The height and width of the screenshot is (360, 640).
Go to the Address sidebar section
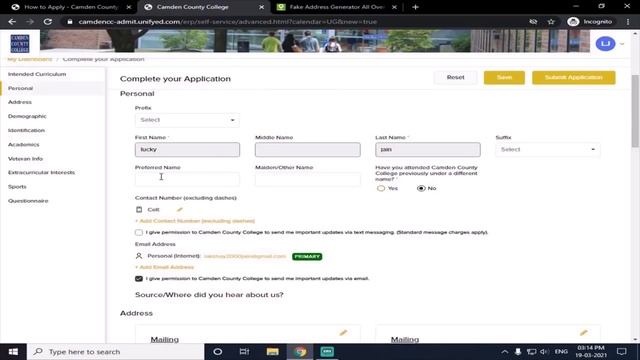tap(20, 102)
